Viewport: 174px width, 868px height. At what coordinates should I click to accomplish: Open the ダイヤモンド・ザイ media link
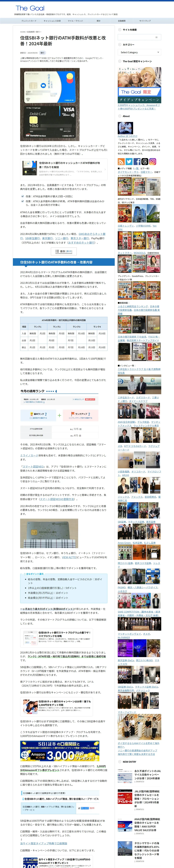coord(128,172)
